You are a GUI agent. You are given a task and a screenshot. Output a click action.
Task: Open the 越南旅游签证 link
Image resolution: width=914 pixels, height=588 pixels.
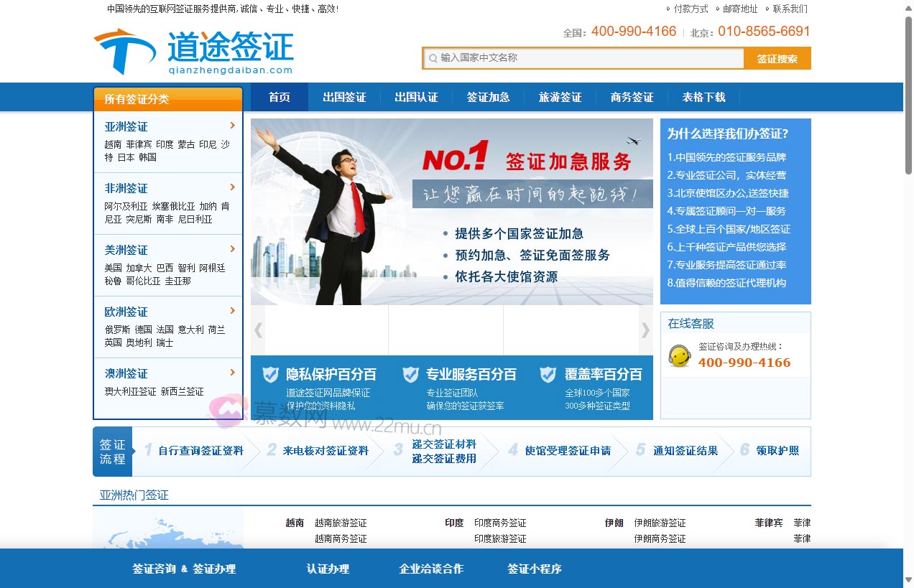339,523
